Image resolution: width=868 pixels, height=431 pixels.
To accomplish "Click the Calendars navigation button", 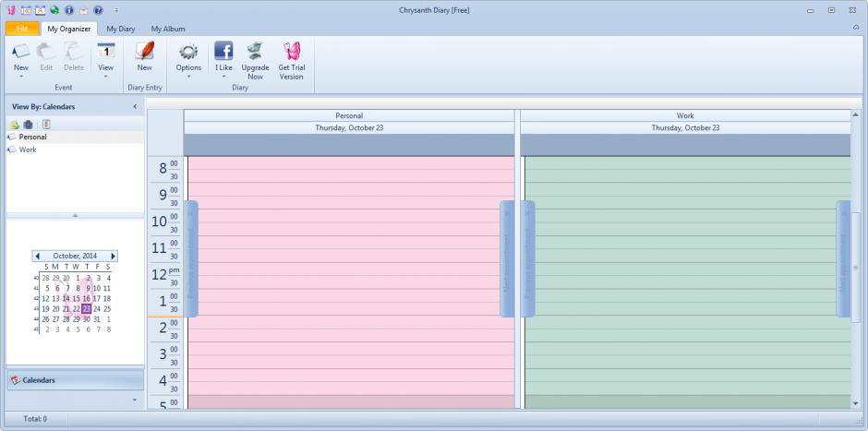I will pyautogui.click(x=75, y=380).
